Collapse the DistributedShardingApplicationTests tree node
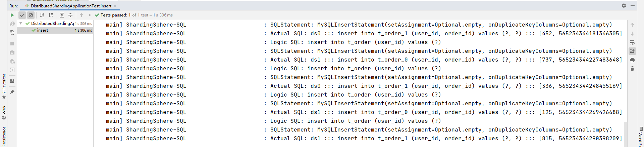 (x=21, y=23)
